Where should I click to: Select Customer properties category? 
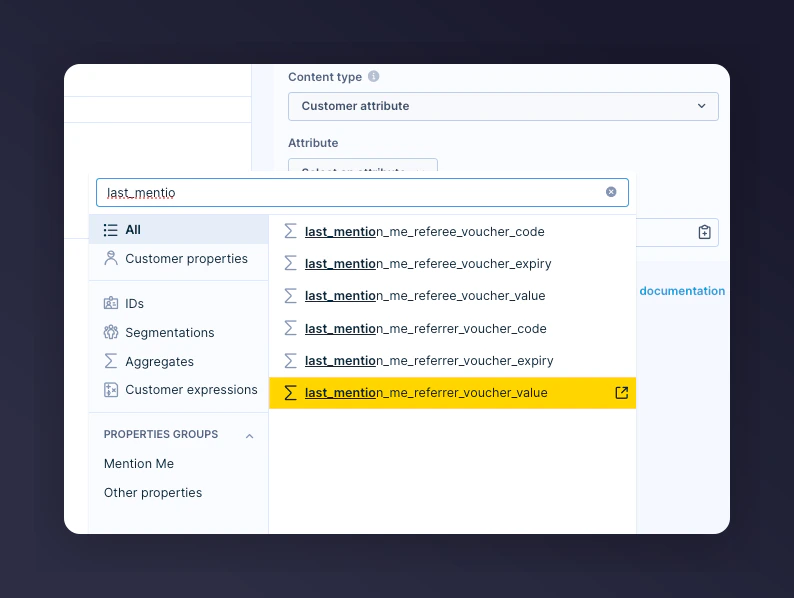click(x=179, y=259)
